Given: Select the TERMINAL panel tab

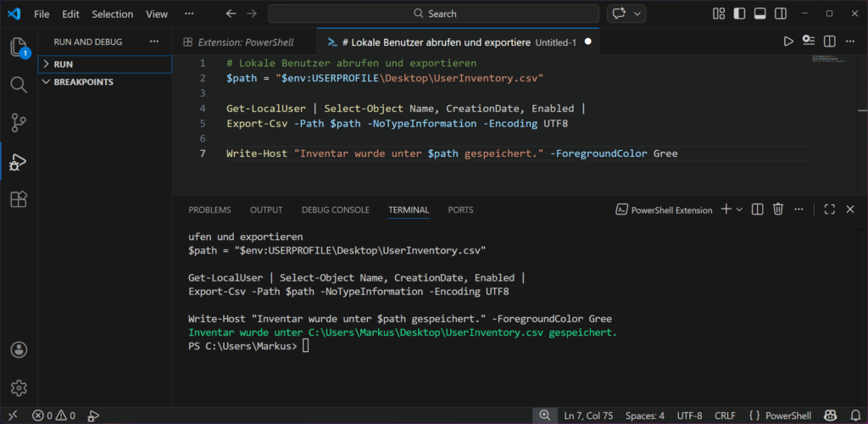Looking at the screenshot, I should pos(409,209).
